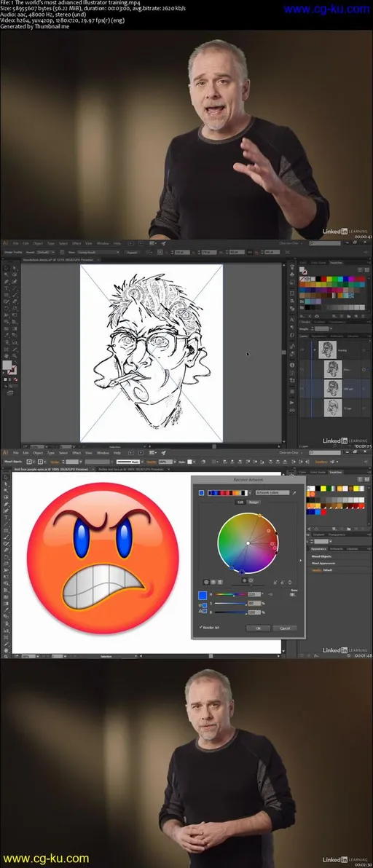The height and width of the screenshot is (868, 373).
Task: Toggle link harmony colors icon below wheel
Action: coord(290,583)
